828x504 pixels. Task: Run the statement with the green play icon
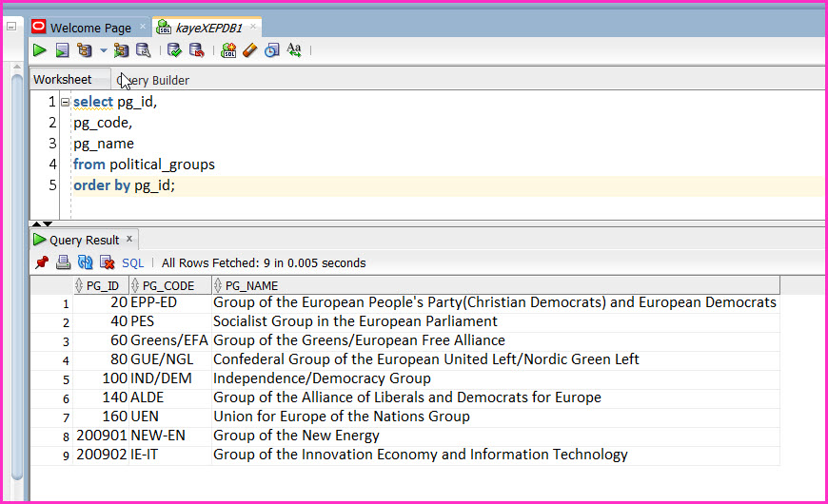point(40,50)
